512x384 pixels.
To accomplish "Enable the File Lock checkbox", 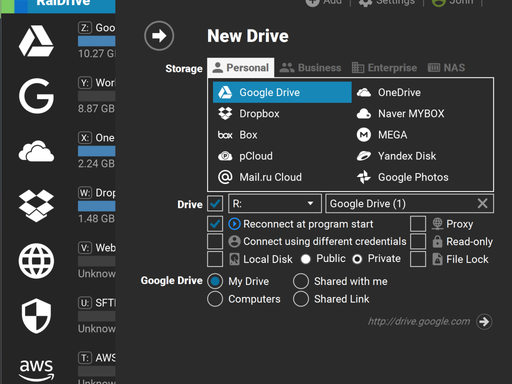I will [x=418, y=259].
